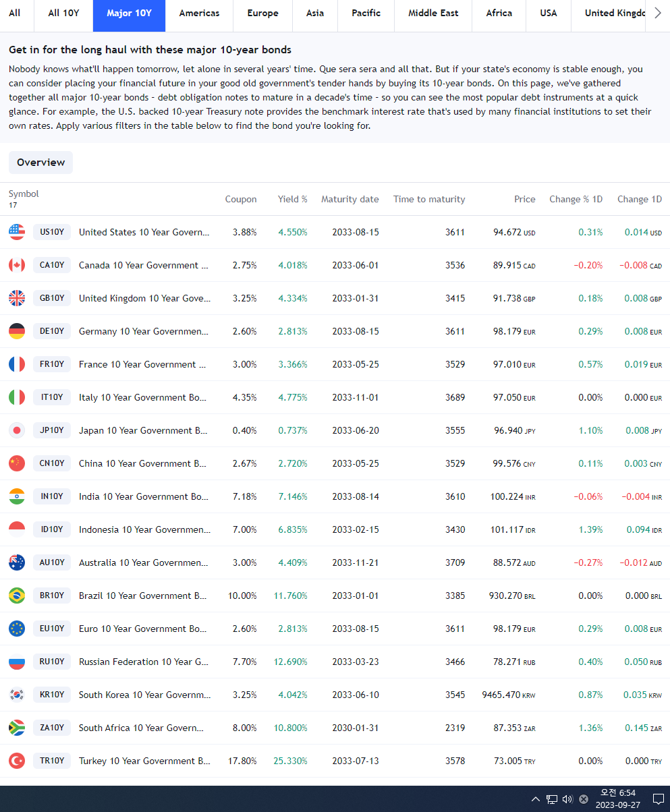Open taskbar clock showing 2023-09-27
The width and height of the screenshot is (670, 812).
click(x=618, y=799)
